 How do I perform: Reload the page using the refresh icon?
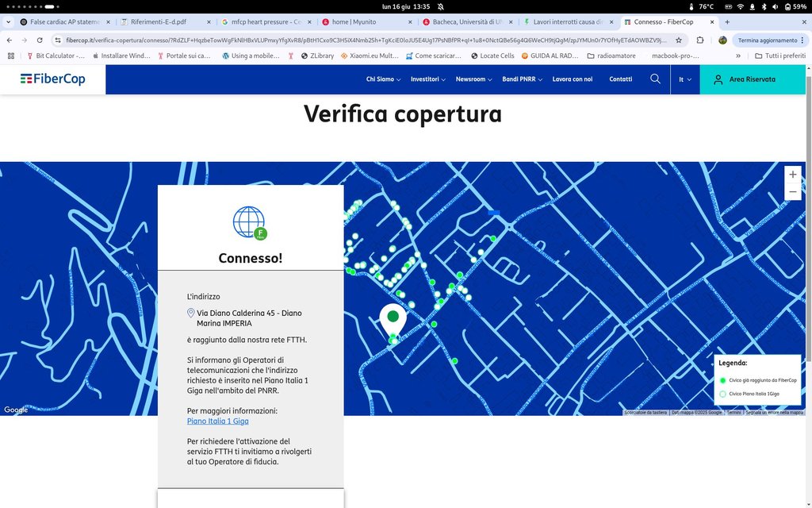40,40
